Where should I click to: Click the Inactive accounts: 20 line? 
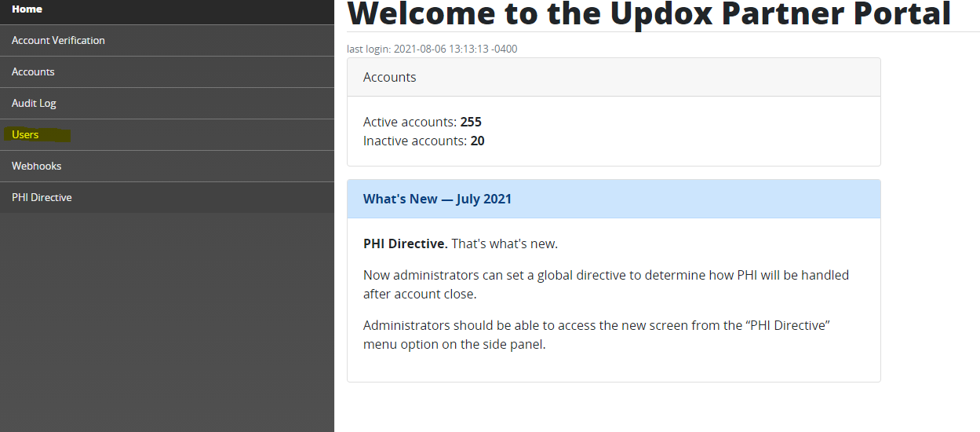424,141
